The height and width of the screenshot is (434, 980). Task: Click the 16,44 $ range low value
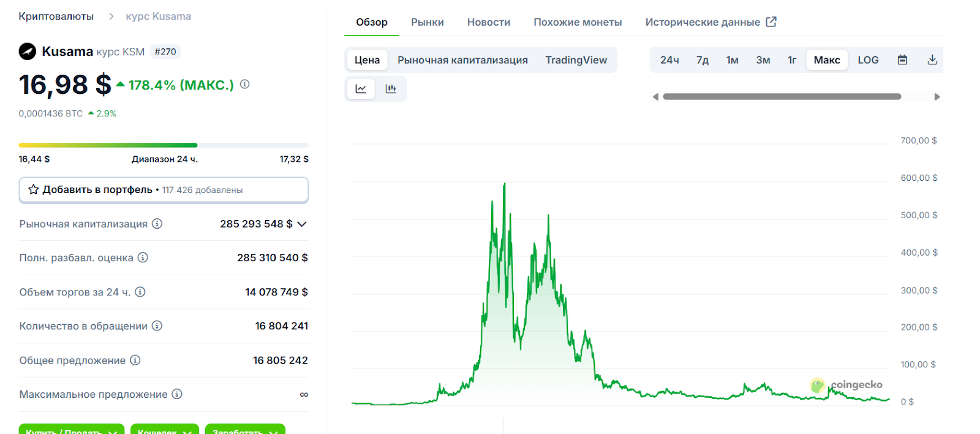[x=34, y=159]
